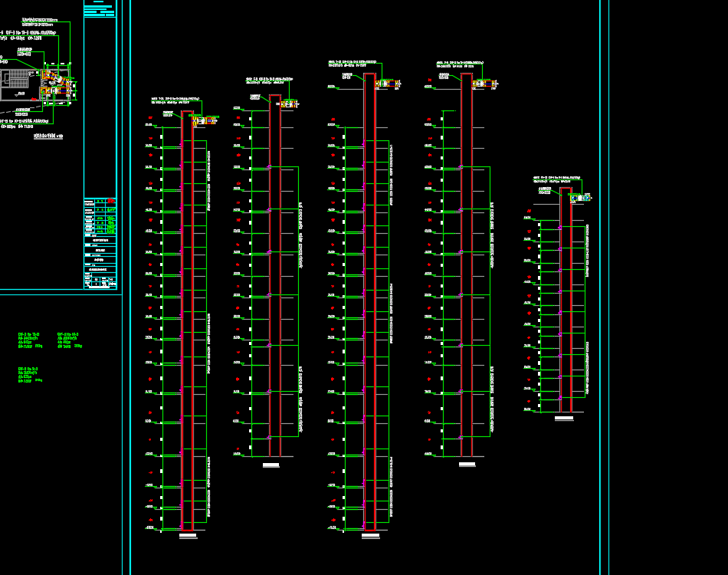
Task: Click the red stamp in the title block
Action: [111, 201]
